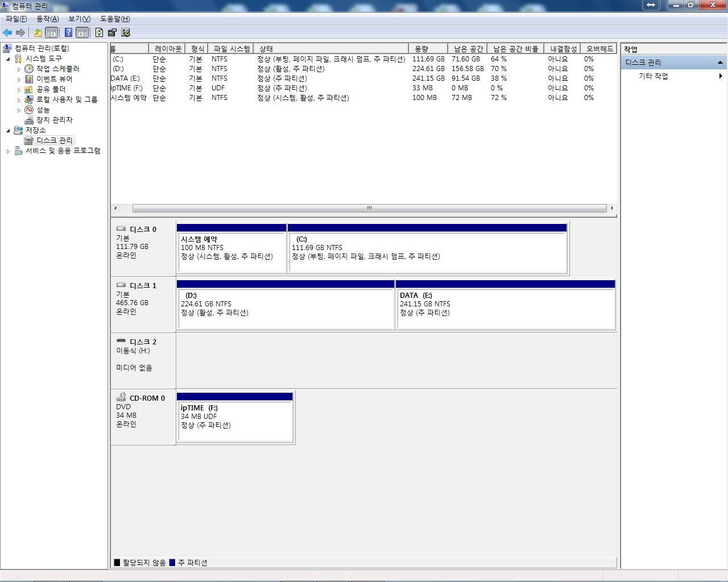Click the forward arrow in the toolbar
The image size is (728, 582).
[x=20, y=33]
